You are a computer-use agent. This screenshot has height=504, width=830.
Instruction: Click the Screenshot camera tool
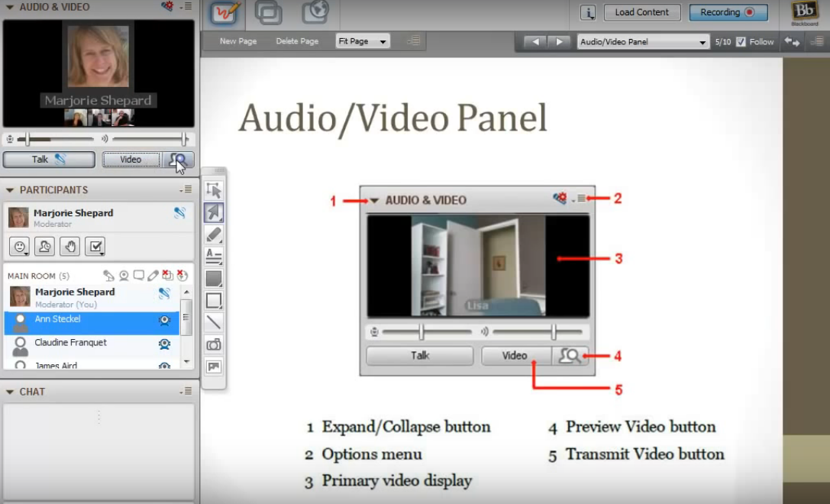point(214,344)
